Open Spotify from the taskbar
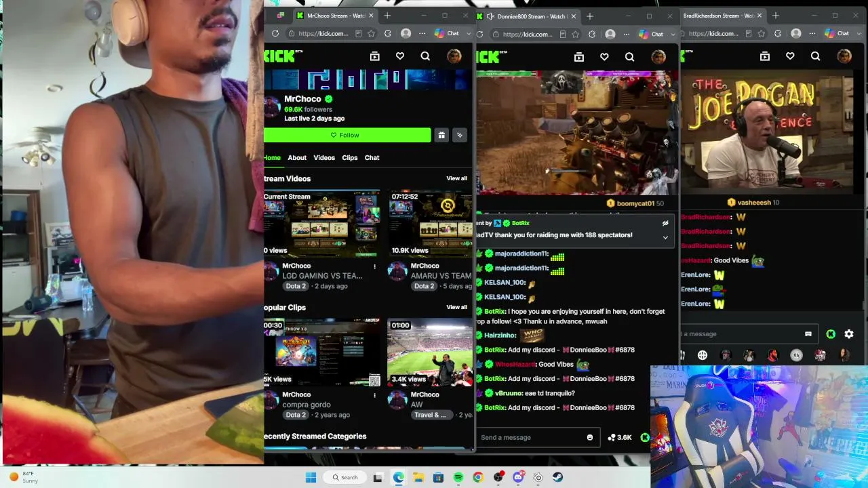This screenshot has width=868, height=488. [x=458, y=477]
